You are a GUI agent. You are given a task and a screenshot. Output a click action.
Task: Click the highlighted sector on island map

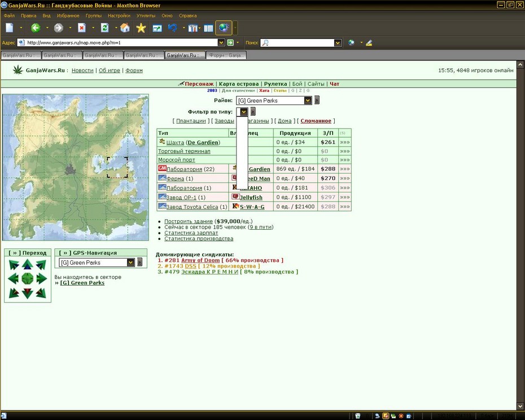click(x=117, y=167)
